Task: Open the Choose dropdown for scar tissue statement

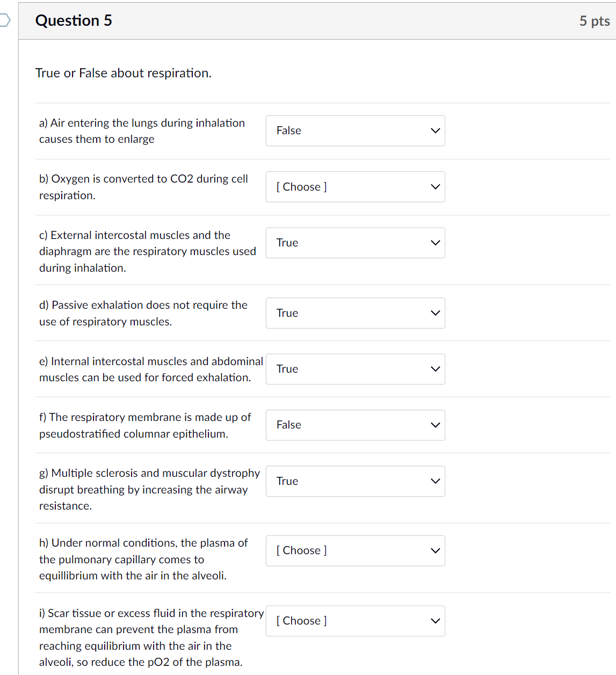Action: [355, 621]
